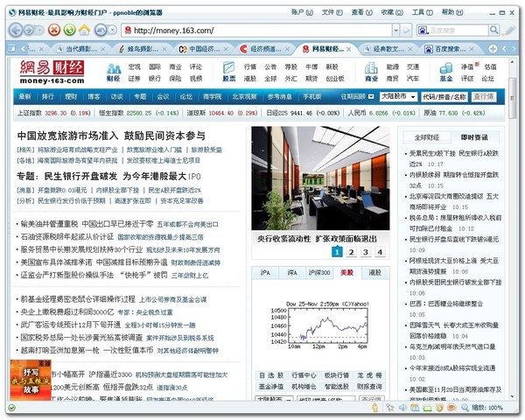This screenshot has height=420, width=525.
Task: Click the 商业 building icon in header
Action: tap(371, 68)
